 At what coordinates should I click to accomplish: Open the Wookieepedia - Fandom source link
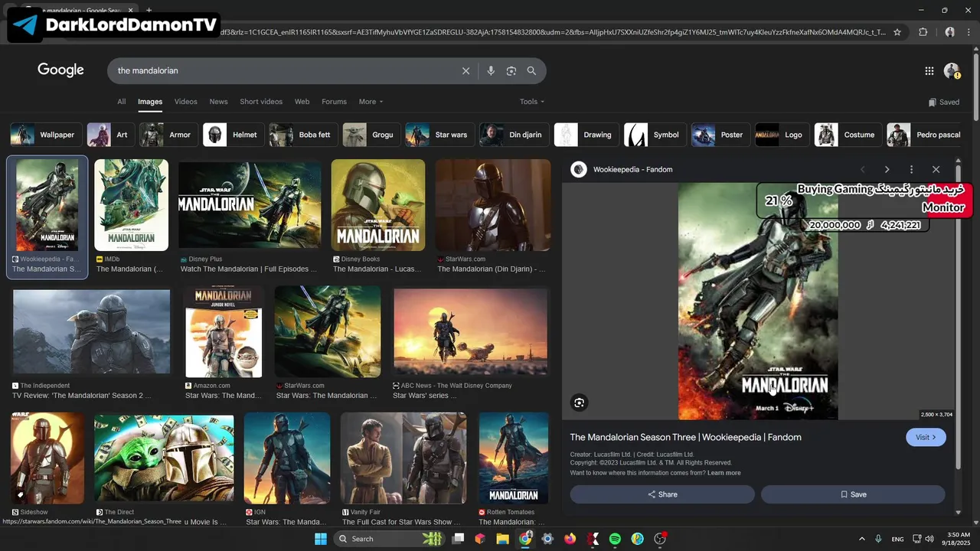point(632,169)
